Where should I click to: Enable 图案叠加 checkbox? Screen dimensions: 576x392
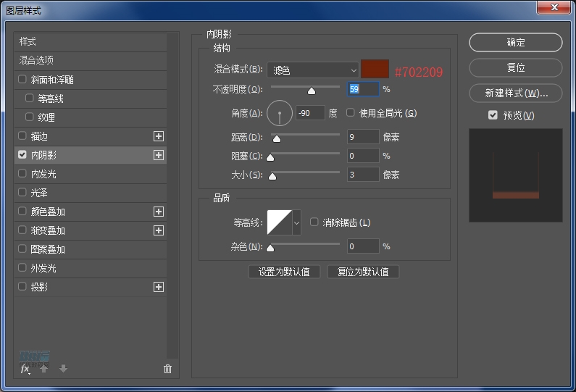click(22, 249)
